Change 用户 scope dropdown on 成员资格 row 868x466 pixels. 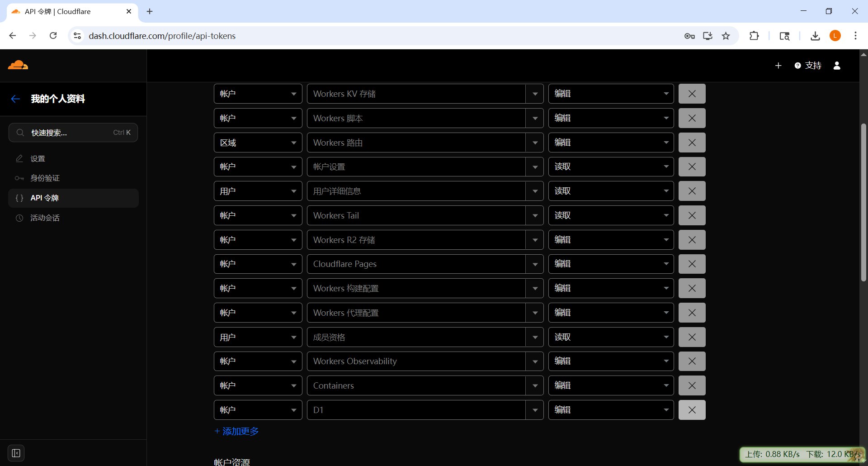[x=258, y=337]
